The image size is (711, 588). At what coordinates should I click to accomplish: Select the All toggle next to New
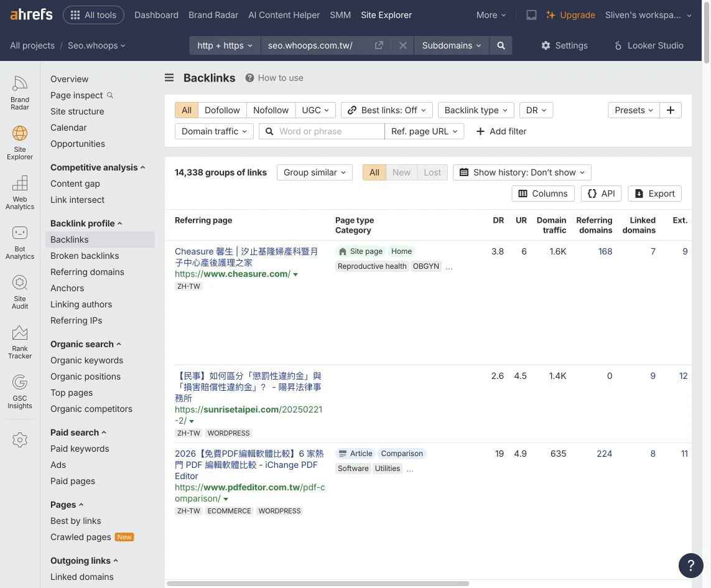point(374,172)
